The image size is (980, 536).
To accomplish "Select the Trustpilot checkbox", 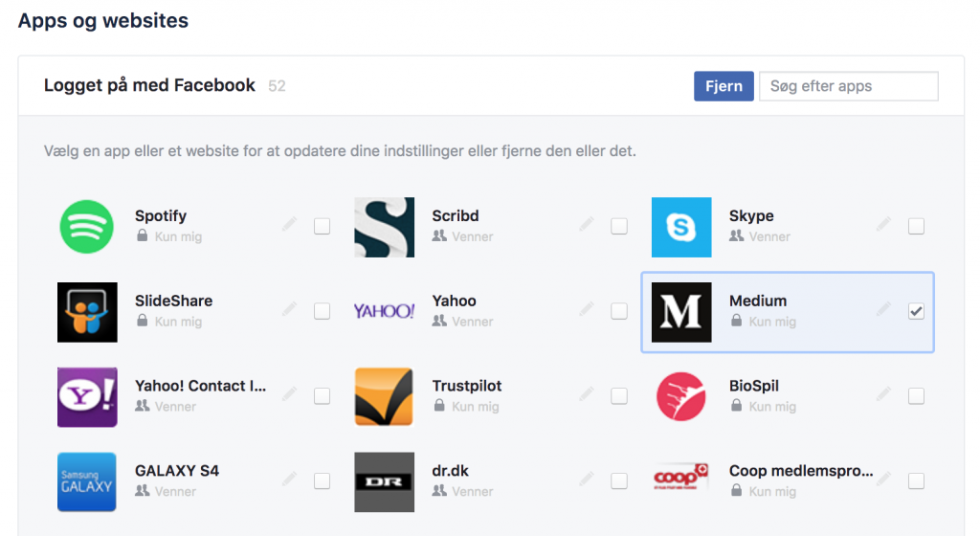I will [619, 395].
